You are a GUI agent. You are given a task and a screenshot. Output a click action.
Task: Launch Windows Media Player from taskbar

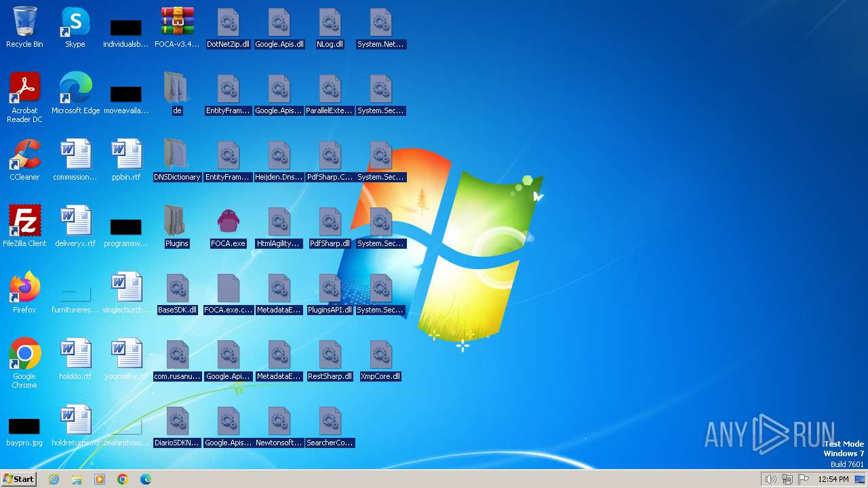point(100,479)
